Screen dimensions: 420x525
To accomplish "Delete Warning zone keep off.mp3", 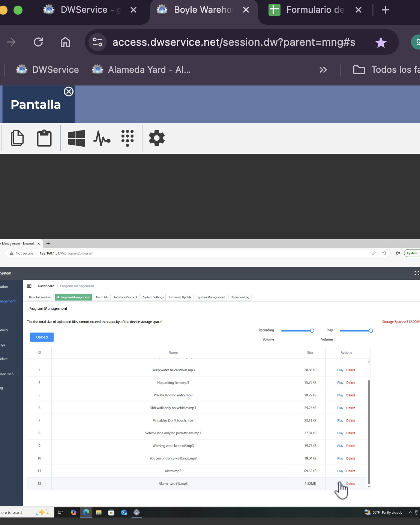I will (x=351, y=446).
